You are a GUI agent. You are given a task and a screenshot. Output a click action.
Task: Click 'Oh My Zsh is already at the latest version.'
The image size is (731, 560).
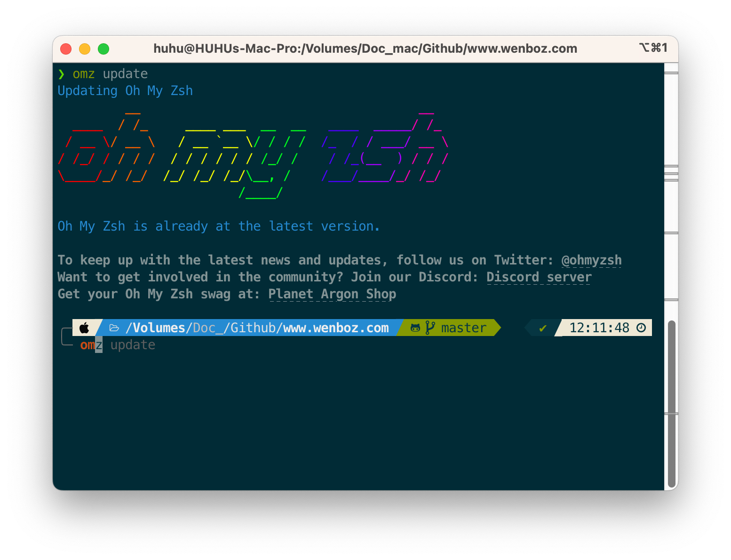pyautogui.click(x=218, y=226)
